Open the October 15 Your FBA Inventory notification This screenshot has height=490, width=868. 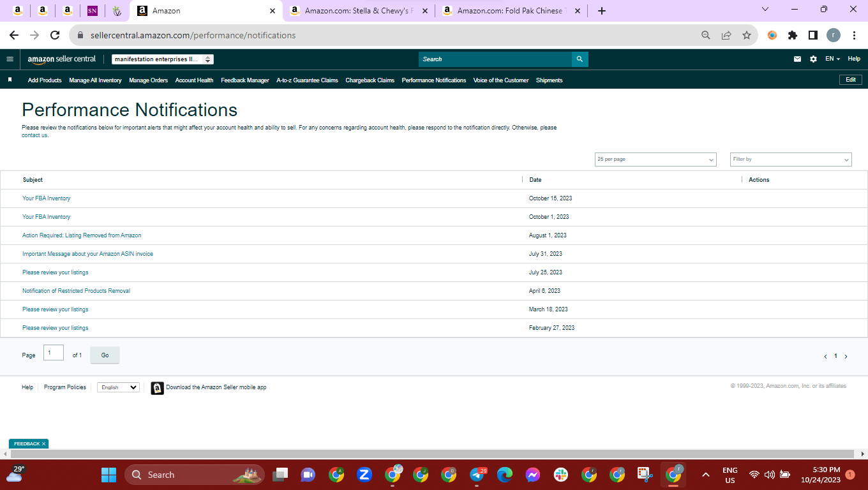47,198
